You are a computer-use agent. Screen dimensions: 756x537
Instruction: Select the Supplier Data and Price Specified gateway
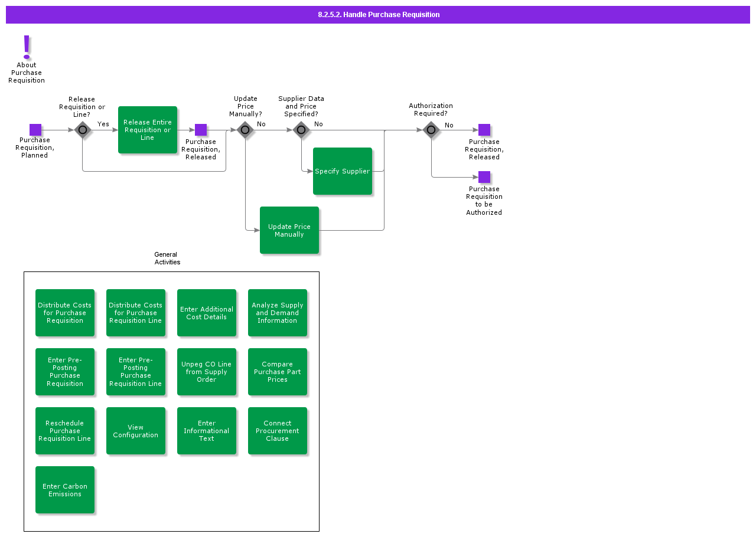[x=301, y=130]
